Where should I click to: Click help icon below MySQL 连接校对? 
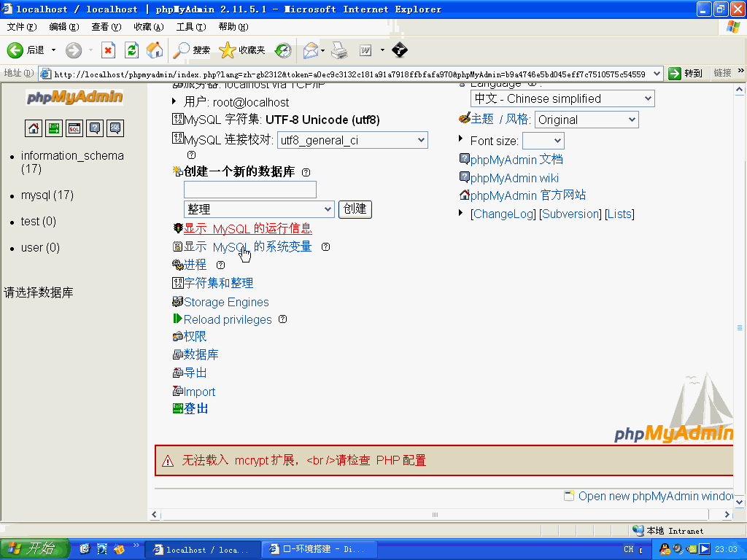[x=192, y=155]
